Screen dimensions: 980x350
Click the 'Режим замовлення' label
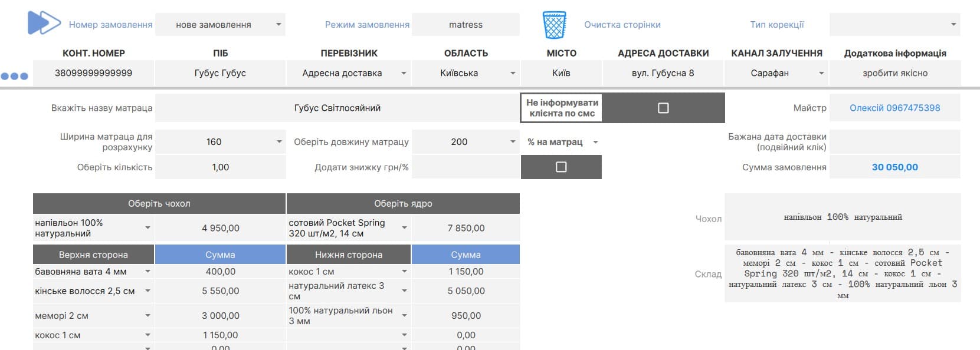367,25
